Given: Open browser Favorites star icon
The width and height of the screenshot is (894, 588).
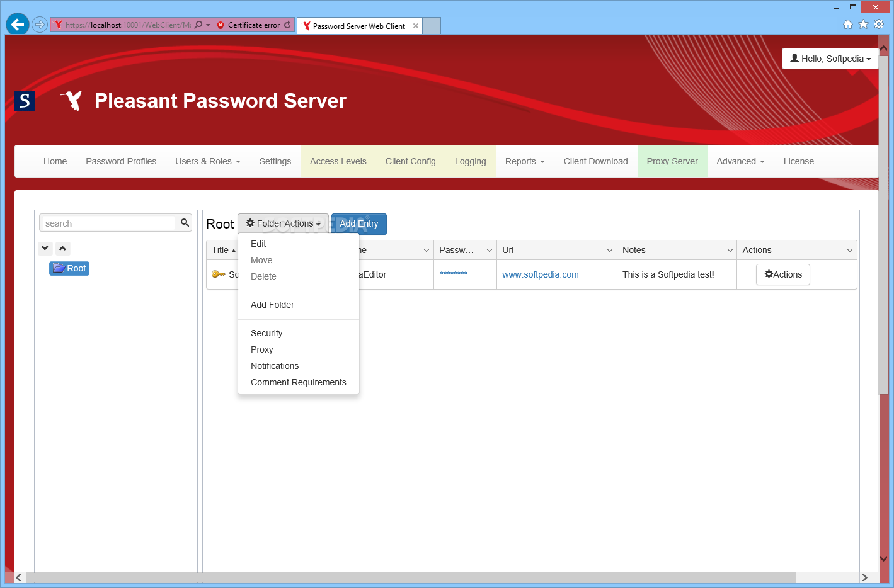Looking at the screenshot, I should pos(863,25).
